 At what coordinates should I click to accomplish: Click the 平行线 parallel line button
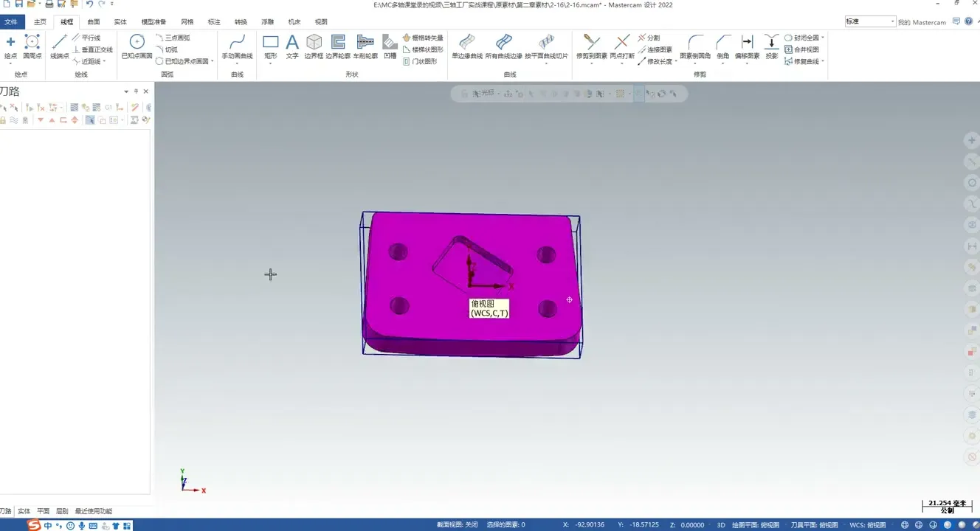point(86,38)
